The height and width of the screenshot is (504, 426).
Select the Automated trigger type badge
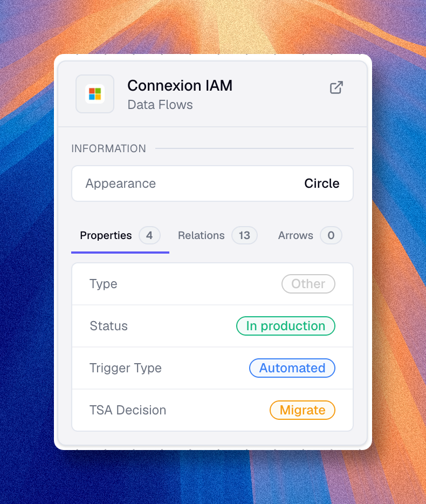point(292,368)
